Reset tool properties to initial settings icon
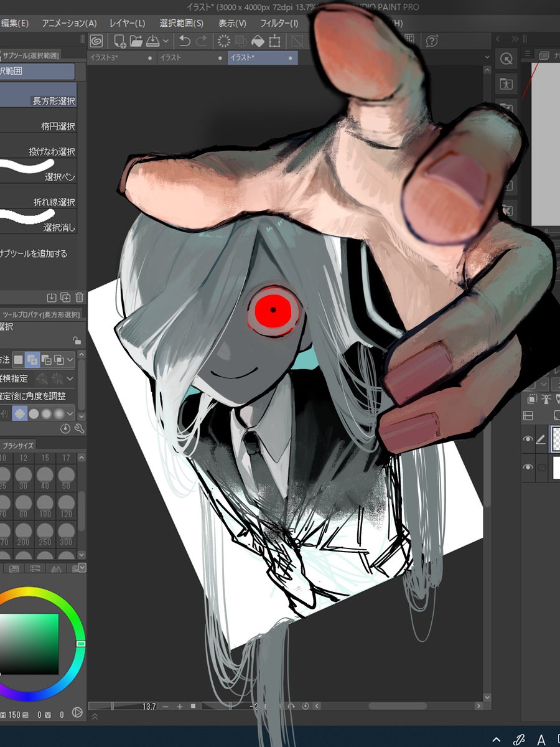The height and width of the screenshot is (747, 560). [66, 429]
